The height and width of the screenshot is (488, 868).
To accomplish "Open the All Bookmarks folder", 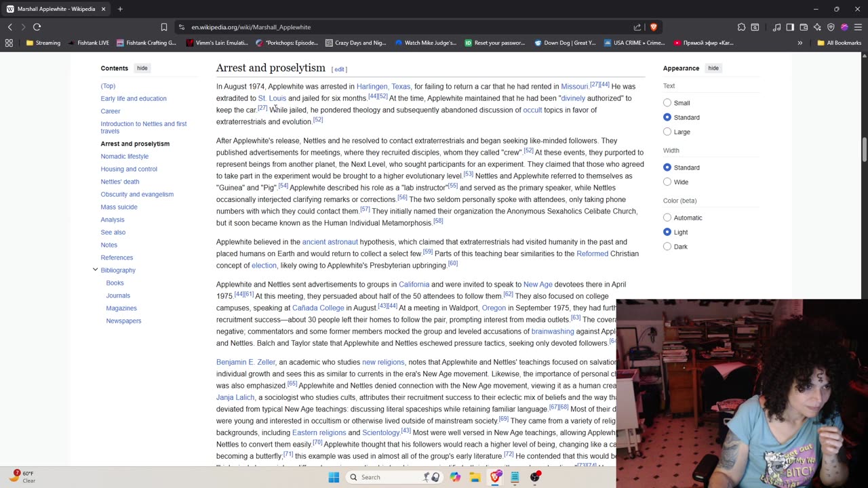I will pyautogui.click(x=839, y=43).
